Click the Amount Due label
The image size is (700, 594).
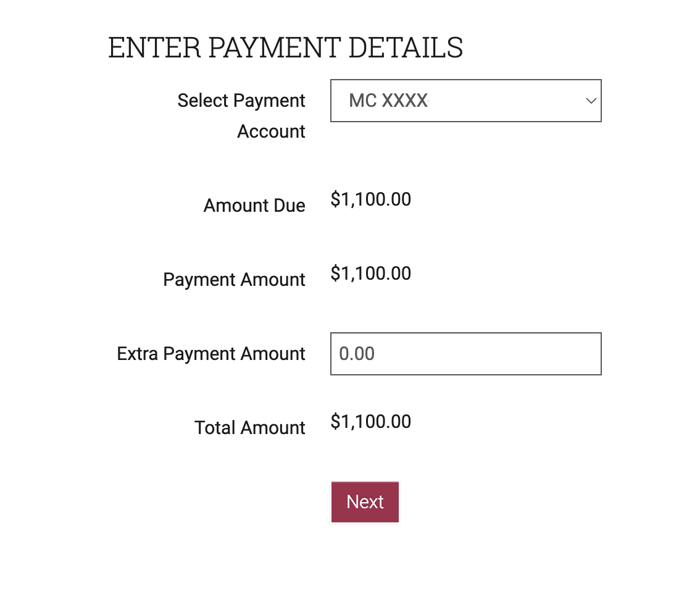(x=254, y=206)
